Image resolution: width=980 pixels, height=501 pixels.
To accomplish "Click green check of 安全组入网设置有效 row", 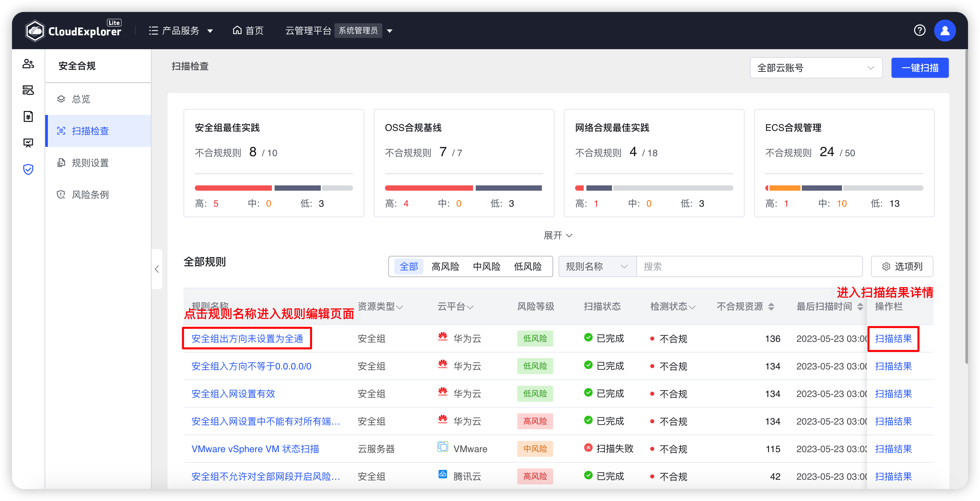I will [x=588, y=392].
